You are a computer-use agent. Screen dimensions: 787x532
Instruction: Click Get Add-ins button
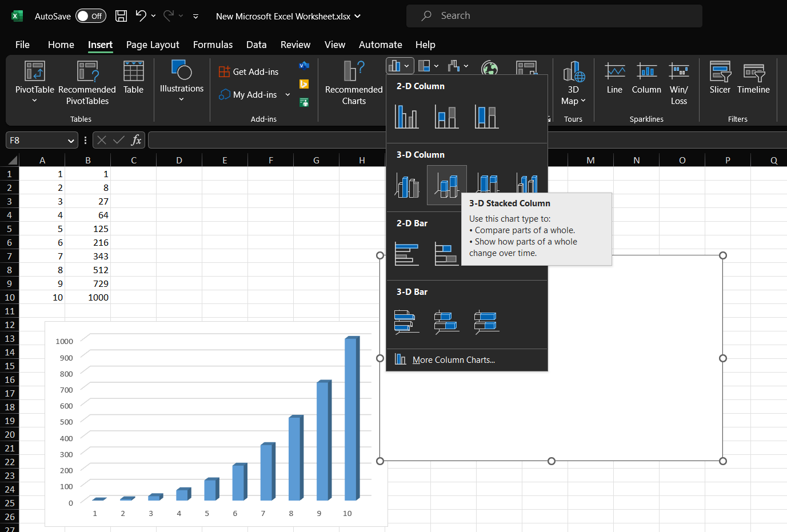(249, 72)
